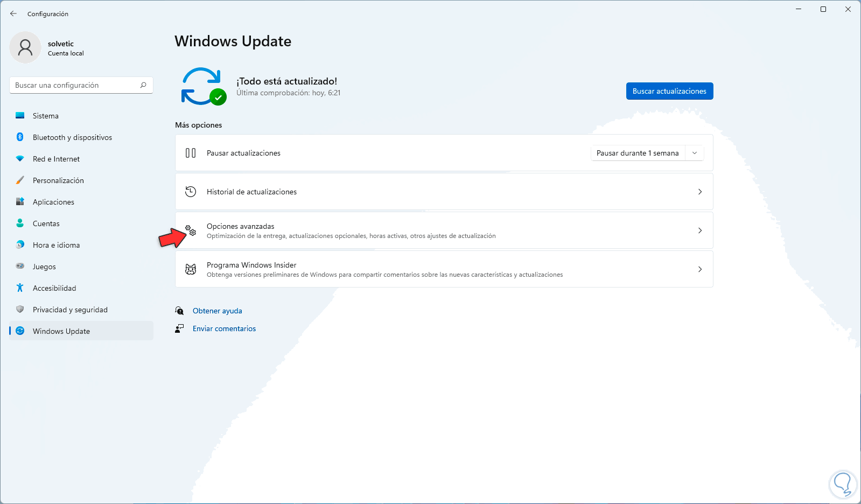Click the Windows Insider cat icon
861x504 pixels.
point(191,269)
